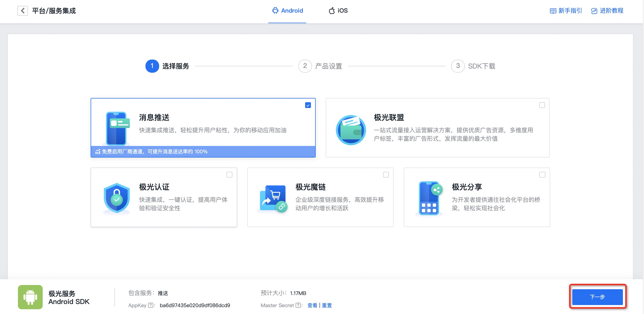Switch to the iOS tab

pyautogui.click(x=338, y=11)
